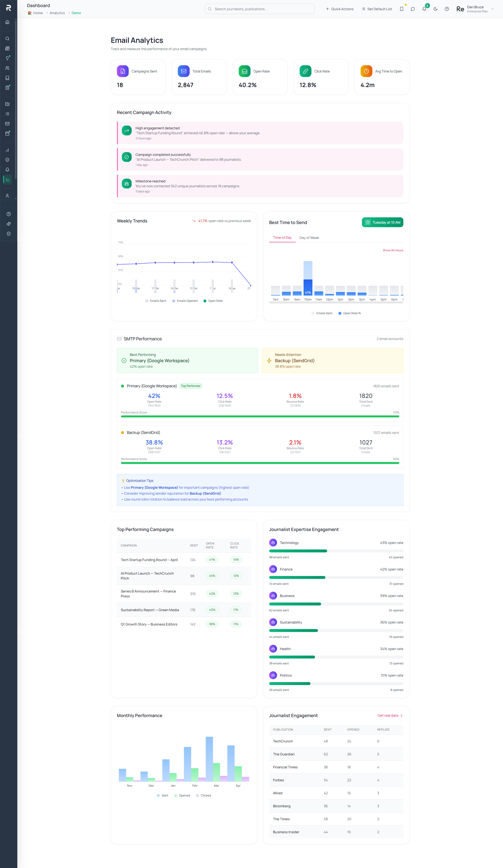This screenshot has width=503, height=868.
Task: Open the High engagement detected activity item
Action: pos(260,133)
